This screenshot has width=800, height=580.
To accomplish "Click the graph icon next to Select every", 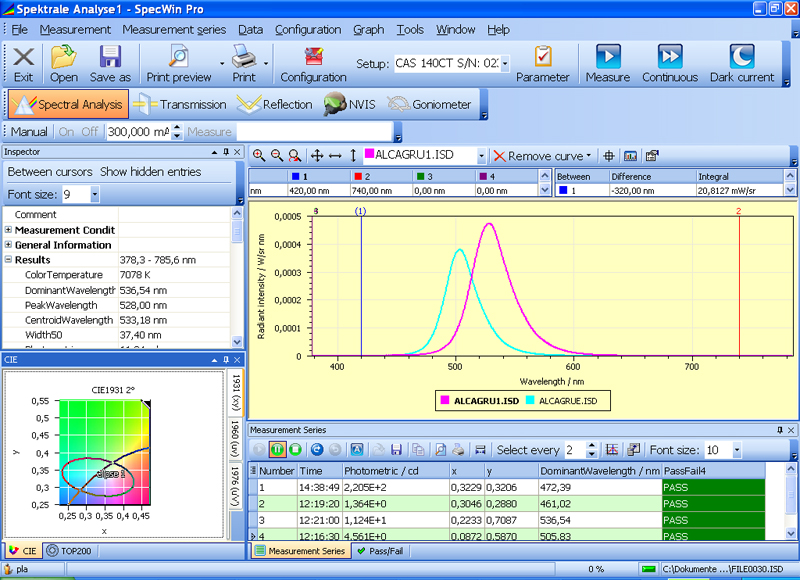I will [x=612, y=449].
